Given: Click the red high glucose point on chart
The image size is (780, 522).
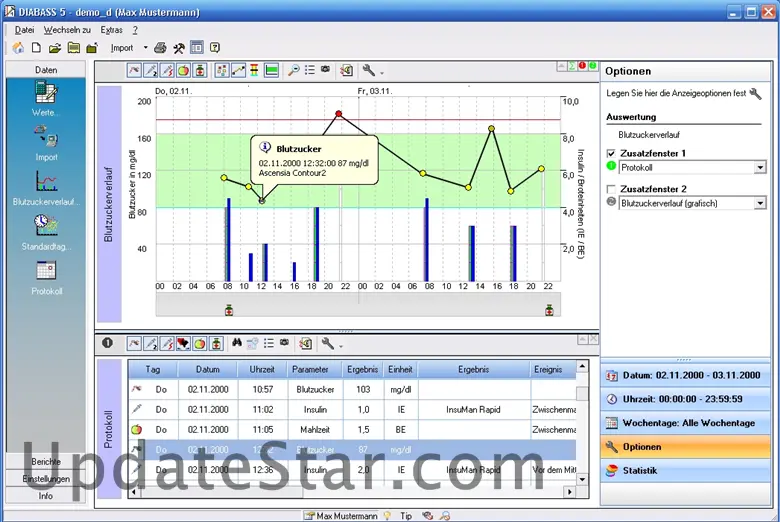Looking at the screenshot, I should [x=339, y=114].
